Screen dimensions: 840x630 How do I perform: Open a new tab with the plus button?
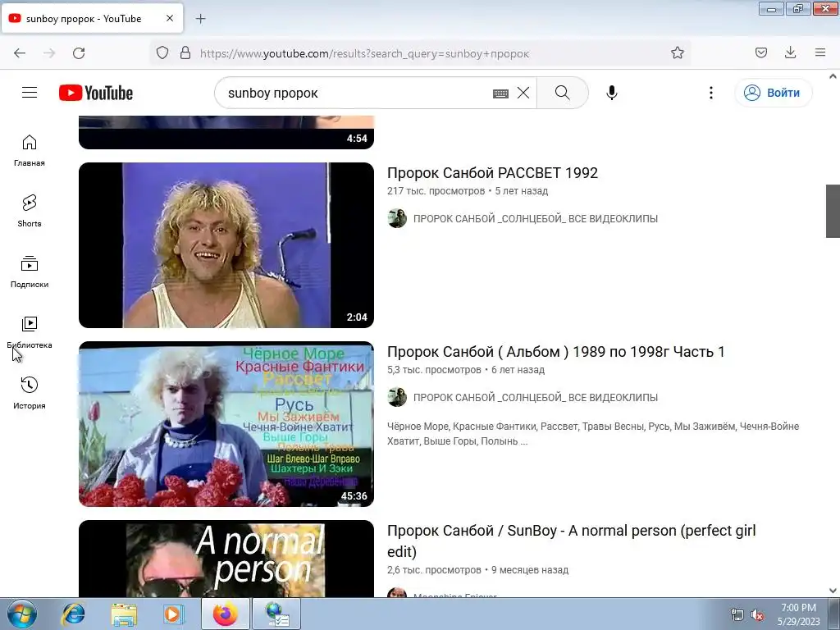(200, 19)
